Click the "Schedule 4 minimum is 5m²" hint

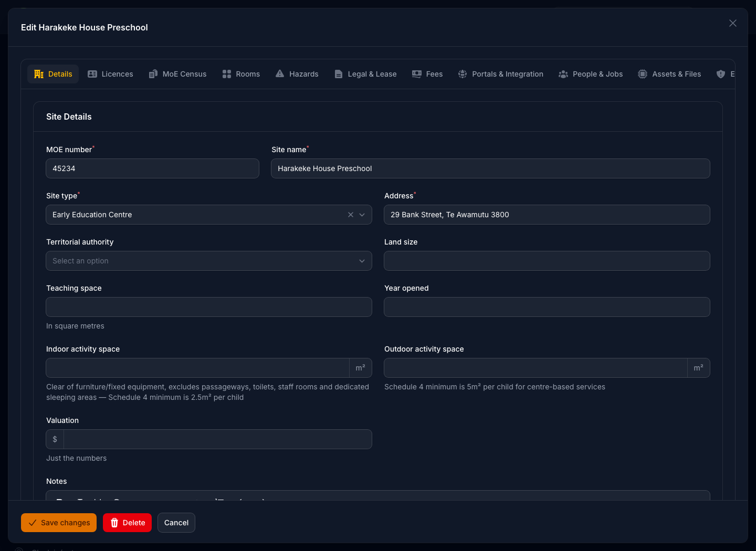click(x=495, y=387)
